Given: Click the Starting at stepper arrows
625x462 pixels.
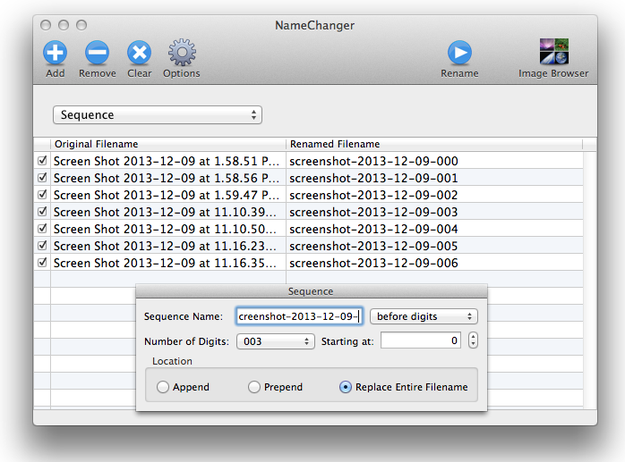Looking at the screenshot, I should click(x=473, y=340).
